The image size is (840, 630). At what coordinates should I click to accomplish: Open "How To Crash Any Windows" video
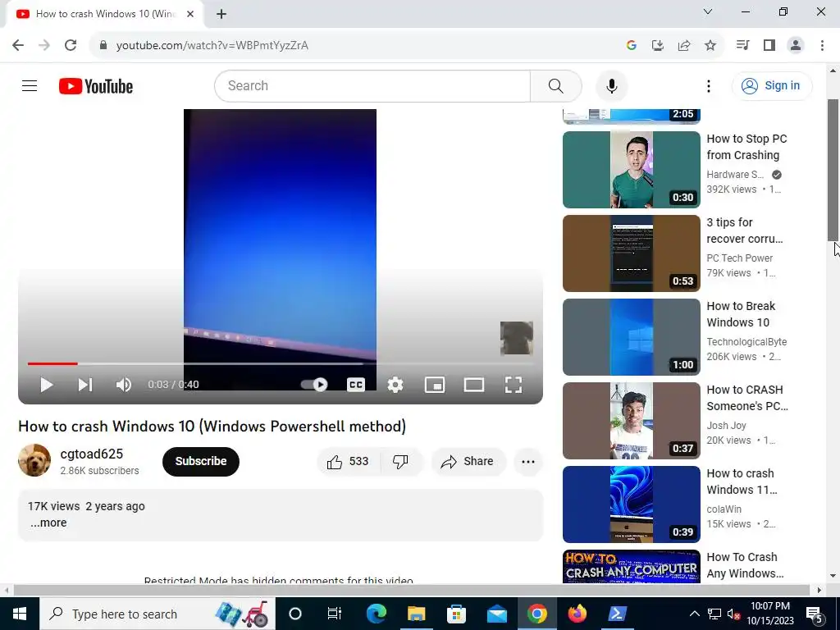click(x=745, y=565)
